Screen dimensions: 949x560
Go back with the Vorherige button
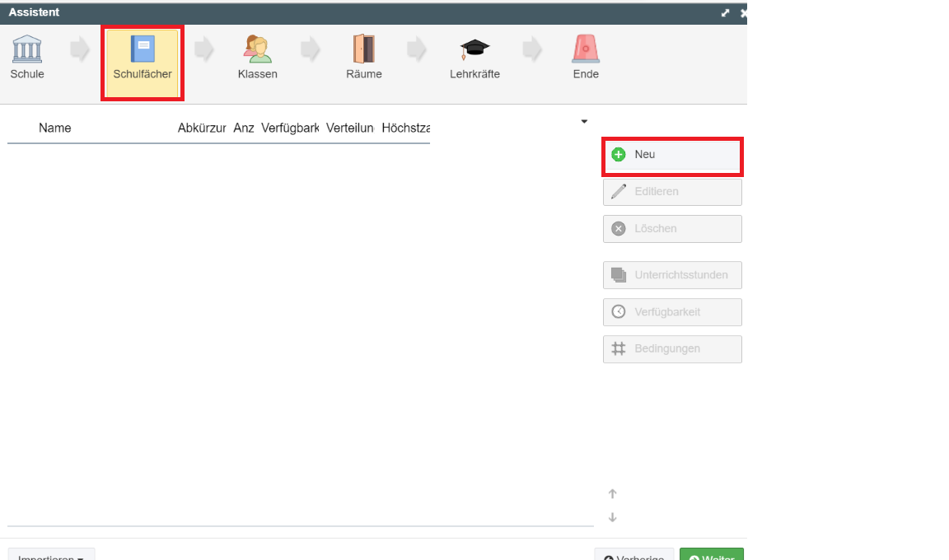point(633,555)
